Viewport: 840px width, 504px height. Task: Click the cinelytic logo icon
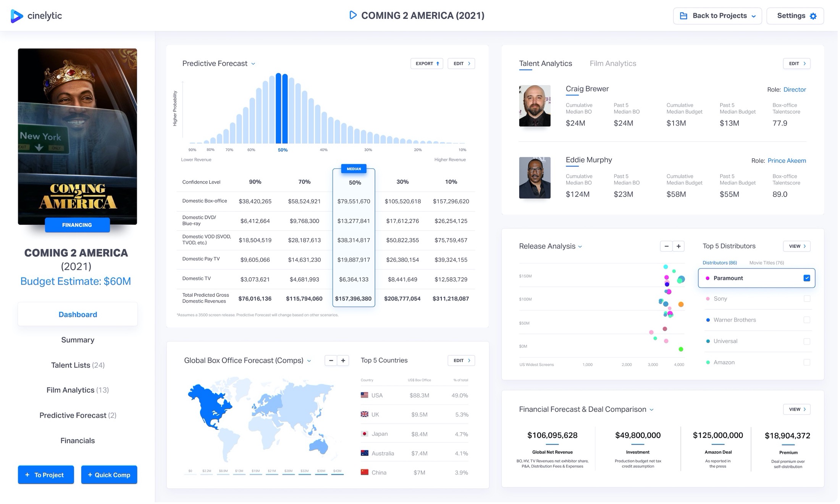[x=16, y=16]
